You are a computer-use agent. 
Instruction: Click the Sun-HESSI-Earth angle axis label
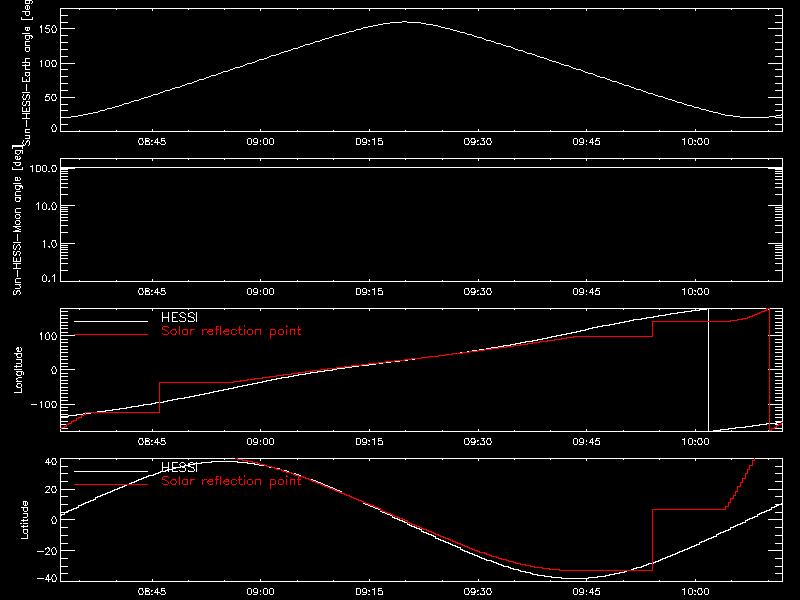(27, 72)
